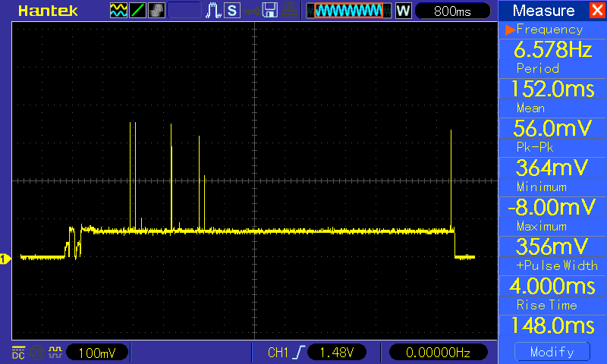
Task: Select the Rise Time measurement label
Action: coord(546,305)
